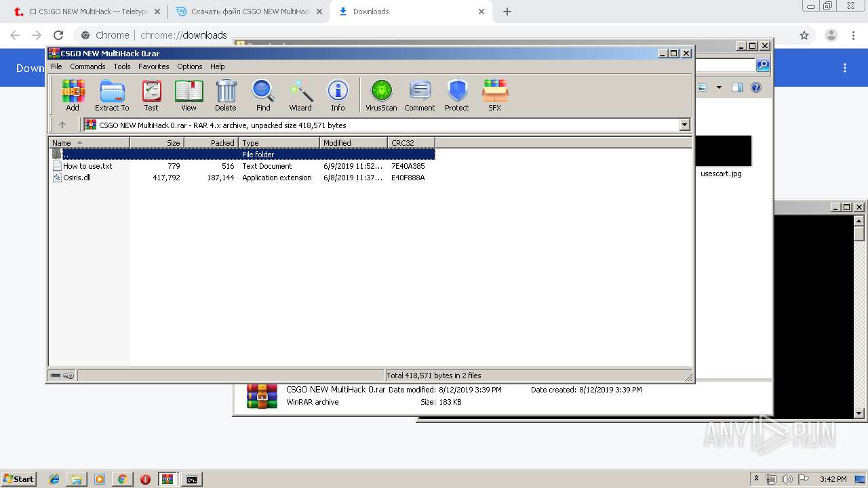The image size is (868, 488).
Task: Click the key icon in WinRAR status bar
Action: [68, 375]
